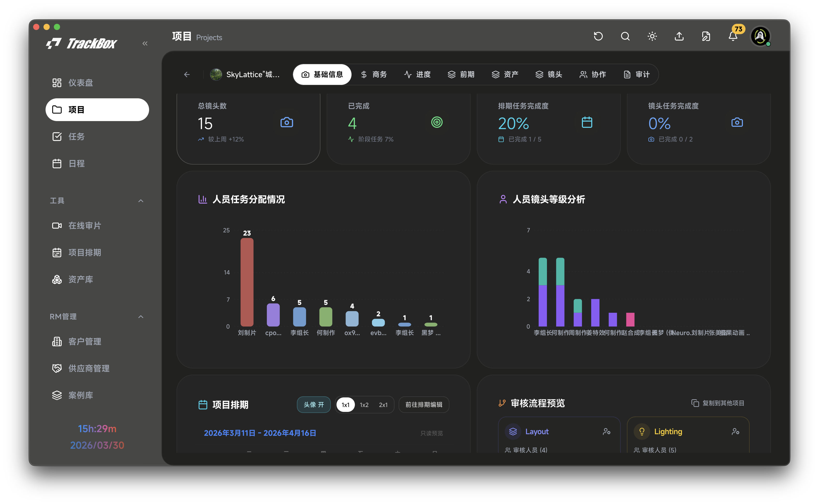Open the 前期 tab
819x504 pixels.
(x=461, y=74)
